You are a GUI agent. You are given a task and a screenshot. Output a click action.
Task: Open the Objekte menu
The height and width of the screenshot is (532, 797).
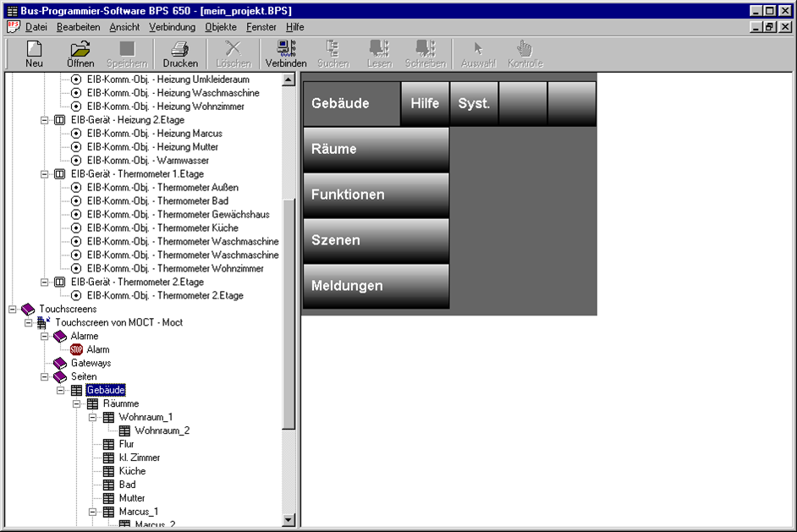point(221,27)
